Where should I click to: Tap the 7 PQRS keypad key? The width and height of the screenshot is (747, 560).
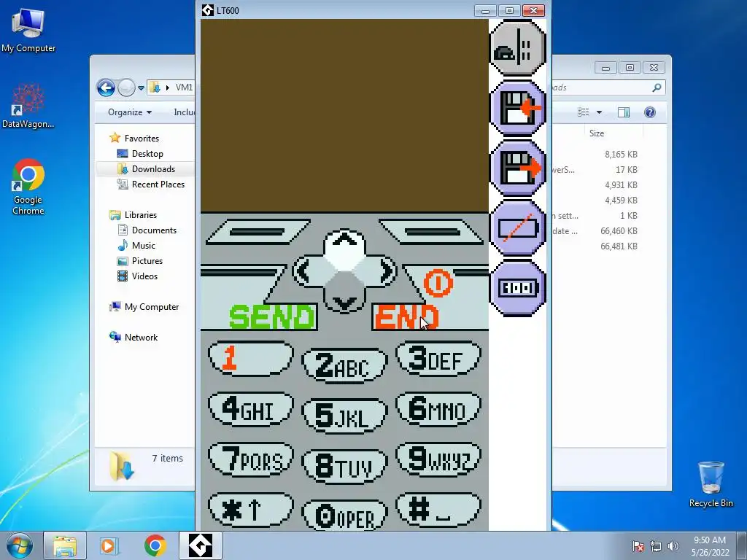coord(251,459)
